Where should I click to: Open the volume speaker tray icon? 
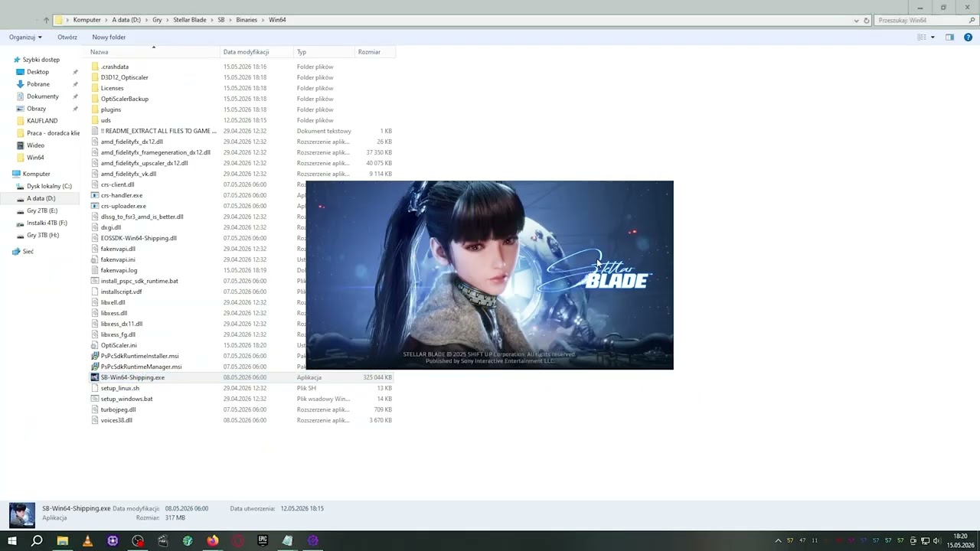pos(936,541)
